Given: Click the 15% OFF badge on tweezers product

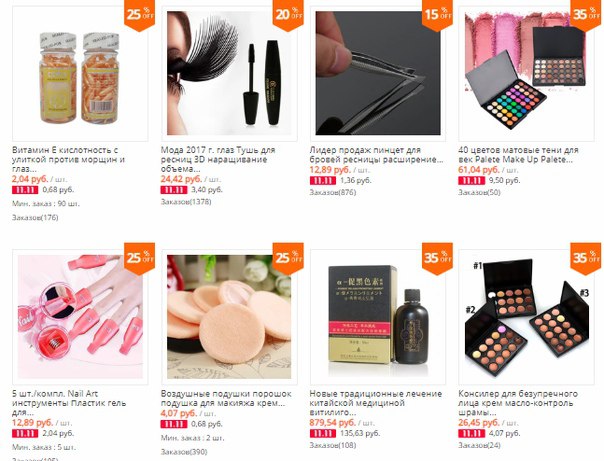Looking at the screenshot, I should point(437,15).
